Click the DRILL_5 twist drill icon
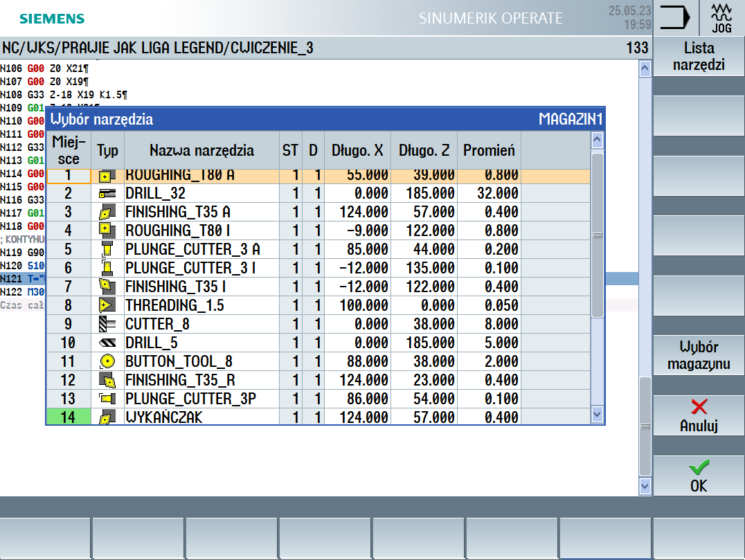Screen dimensions: 745x560 pyautogui.click(x=107, y=343)
